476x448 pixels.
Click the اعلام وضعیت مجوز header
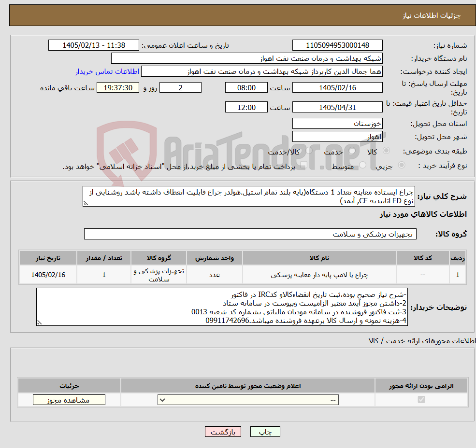248,386
